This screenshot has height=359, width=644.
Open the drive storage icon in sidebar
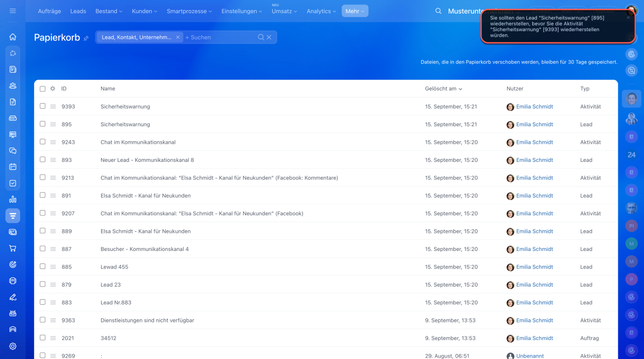pyautogui.click(x=13, y=118)
